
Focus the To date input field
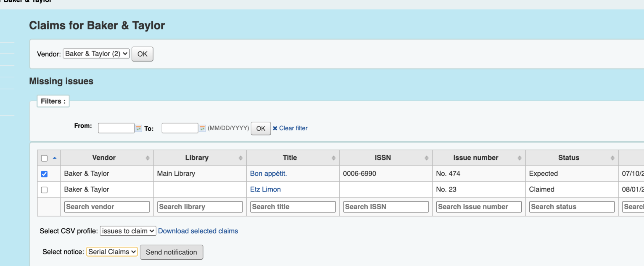[180, 128]
